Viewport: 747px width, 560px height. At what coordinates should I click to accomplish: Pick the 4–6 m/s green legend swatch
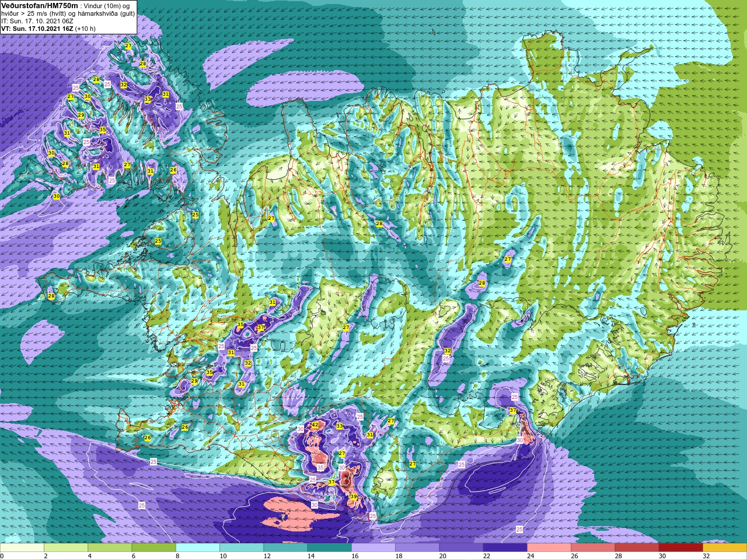[110, 548]
